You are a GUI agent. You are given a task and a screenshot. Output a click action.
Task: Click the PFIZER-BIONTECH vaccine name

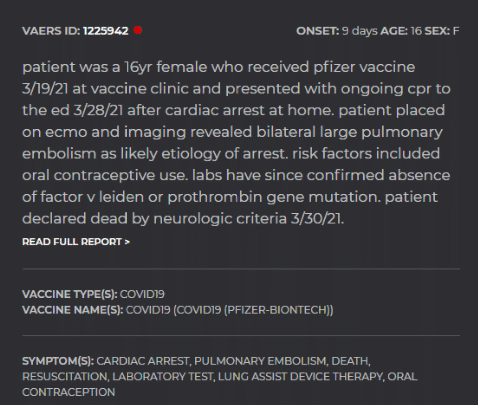(x=277, y=310)
